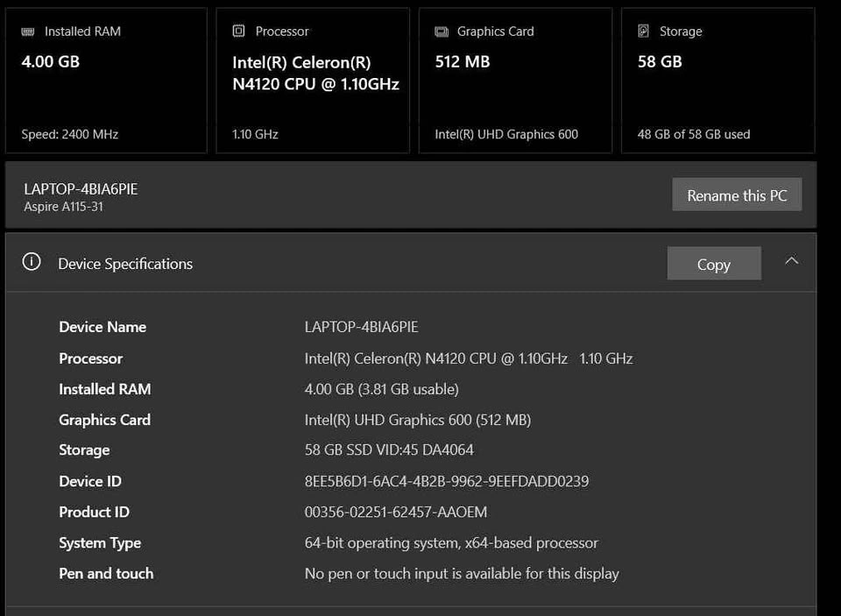Click the 4.00 GB value in RAM card

tap(51, 61)
